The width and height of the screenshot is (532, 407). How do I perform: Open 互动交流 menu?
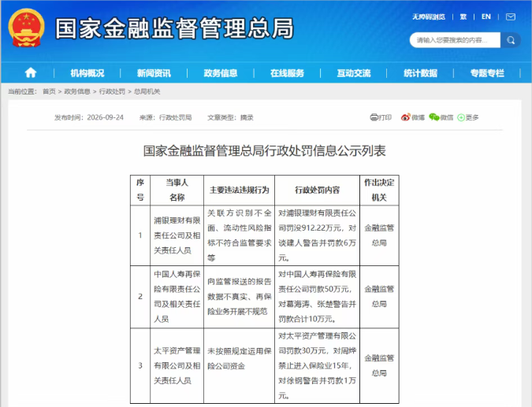(354, 73)
